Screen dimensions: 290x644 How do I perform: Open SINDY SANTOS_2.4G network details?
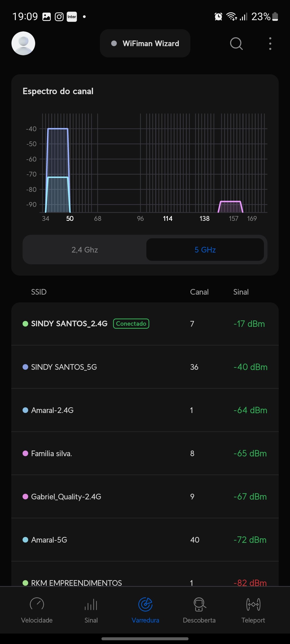(69, 324)
